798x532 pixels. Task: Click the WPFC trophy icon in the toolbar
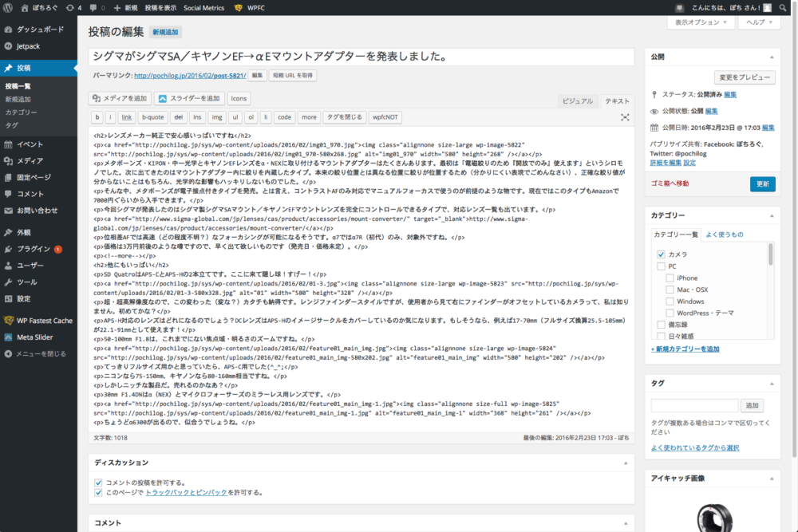point(238,6)
